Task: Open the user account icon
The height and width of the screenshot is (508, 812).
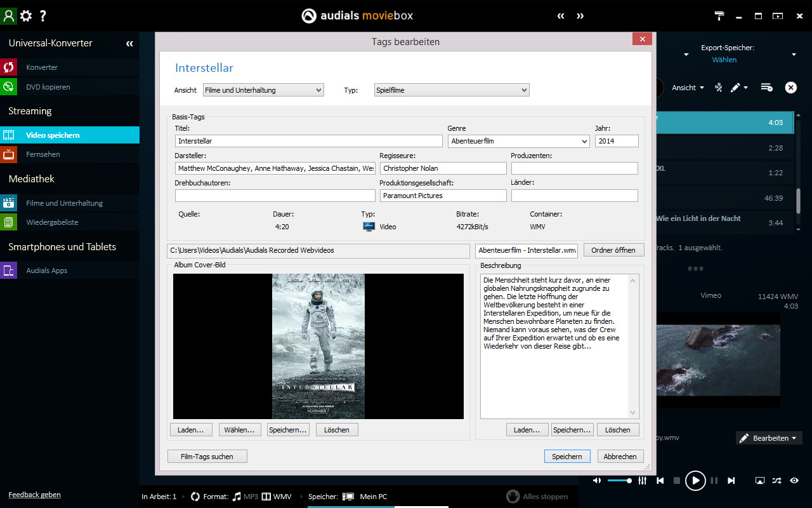Action: [x=8, y=16]
